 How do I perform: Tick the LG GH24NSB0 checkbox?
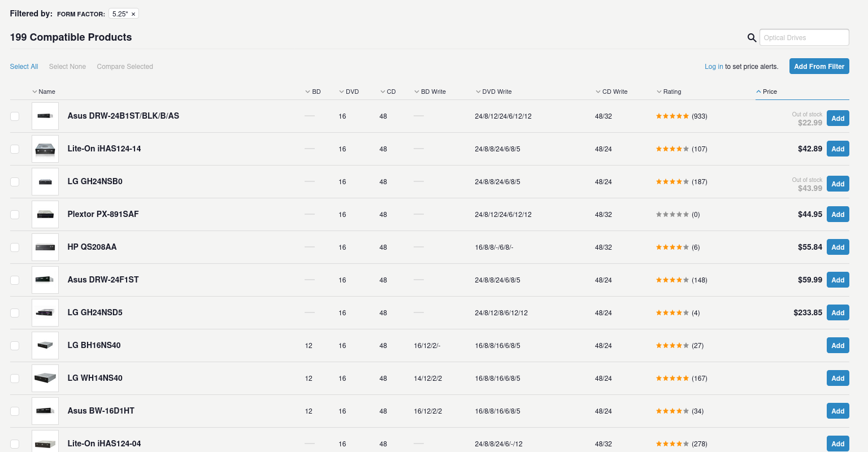pyautogui.click(x=15, y=182)
